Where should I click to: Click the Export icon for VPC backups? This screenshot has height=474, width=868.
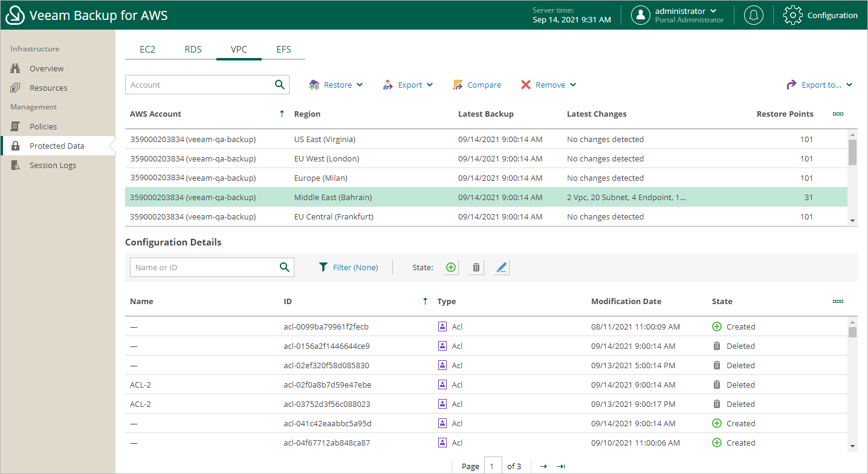pyautogui.click(x=387, y=85)
